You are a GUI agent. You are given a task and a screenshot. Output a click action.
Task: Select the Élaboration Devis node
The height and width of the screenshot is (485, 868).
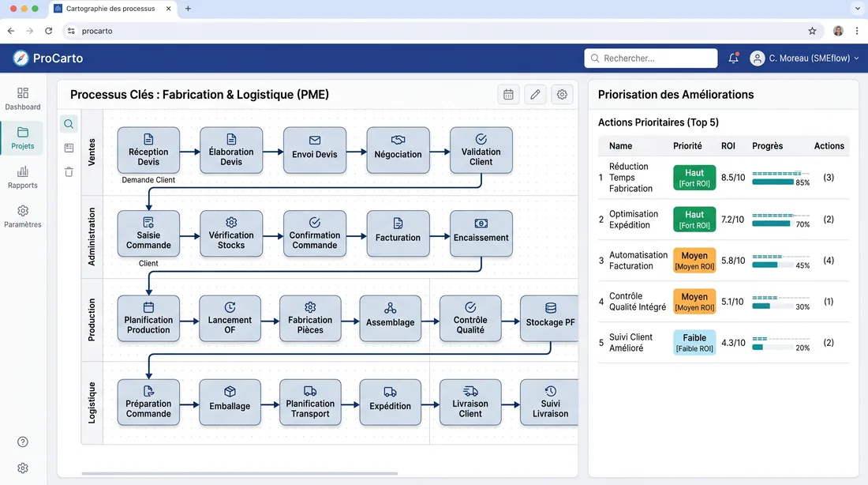coord(231,150)
